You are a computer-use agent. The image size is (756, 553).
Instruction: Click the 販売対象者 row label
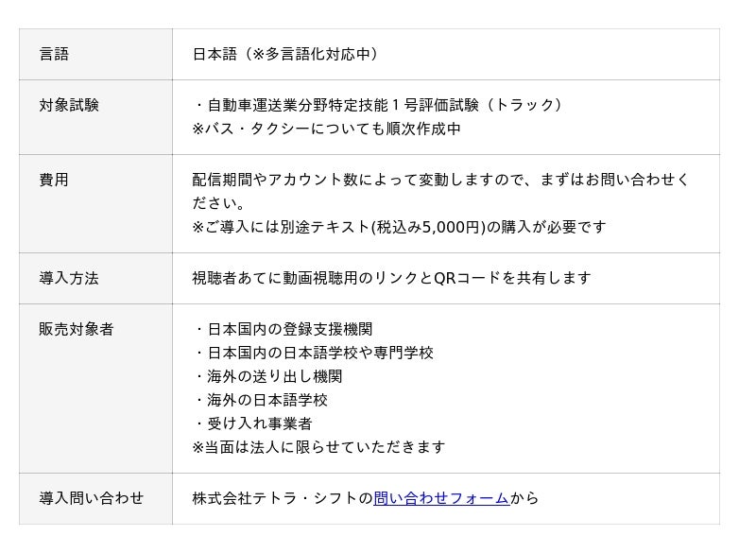77,329
